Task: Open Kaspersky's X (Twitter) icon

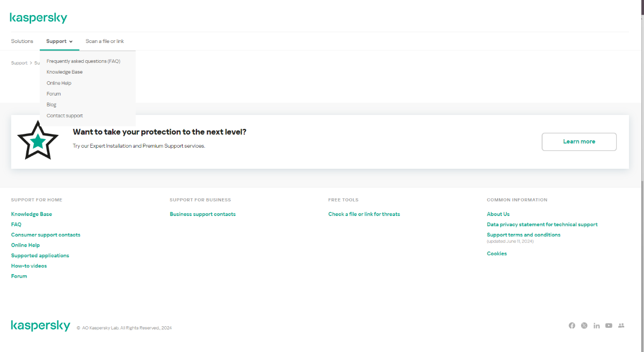Action: 584,326
